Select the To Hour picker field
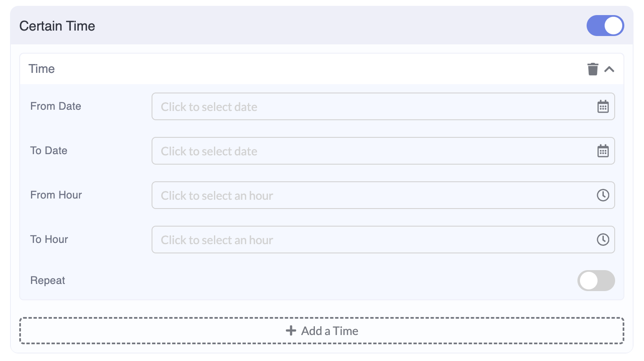 click(x=373, y=240)
